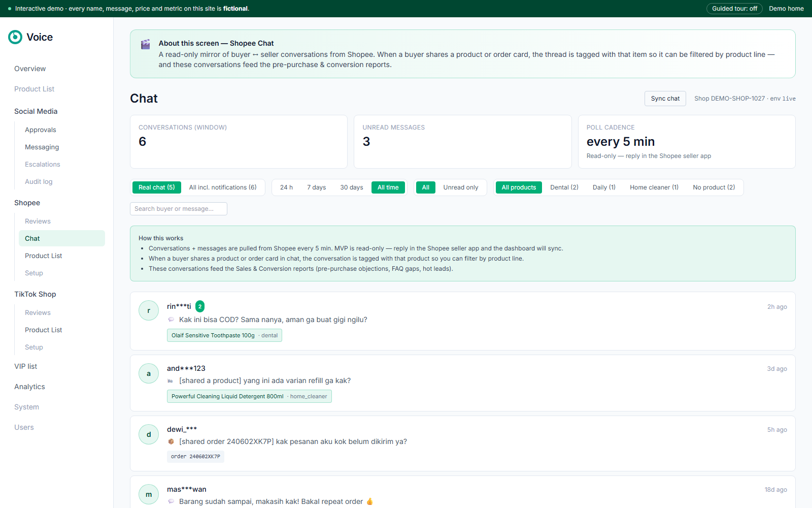The height and width of the screenshot is (508, 812).
Task: Filter to last 30 days
Action: (352, 187)
